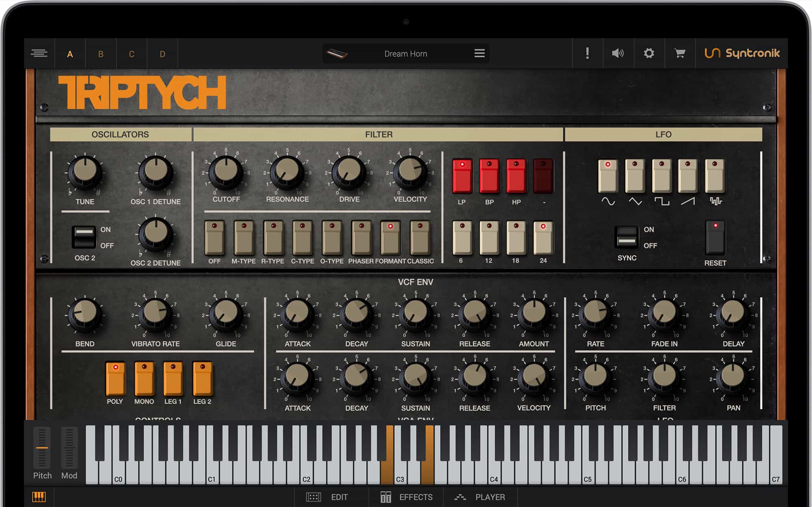The height and width of the screenshot is (507, 812).
Task: Click the GLIDE knob
Action: [x=226, y=315]
